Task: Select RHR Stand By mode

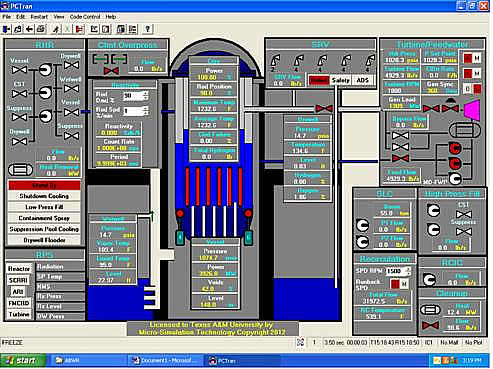Action: point(44,185)
